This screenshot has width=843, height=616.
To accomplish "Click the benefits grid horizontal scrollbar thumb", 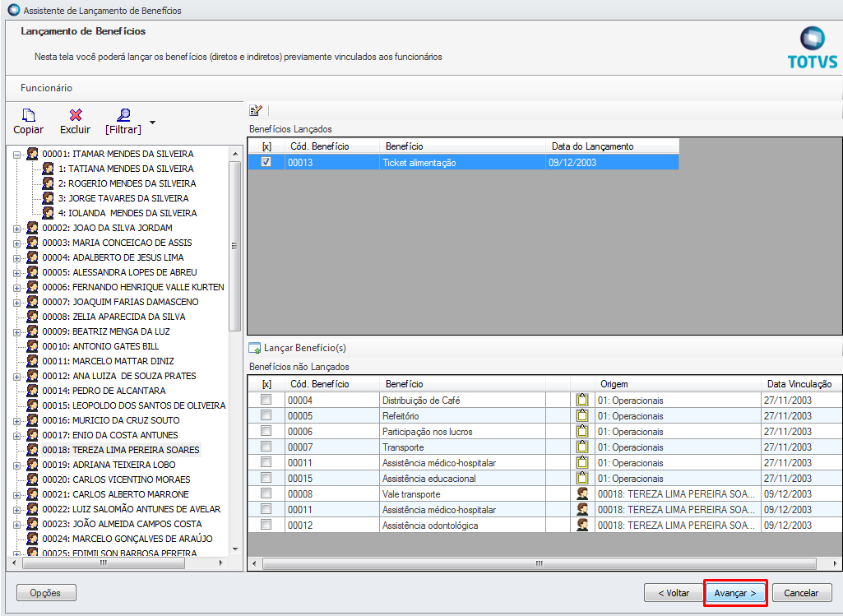I will (x=540, y=563).
